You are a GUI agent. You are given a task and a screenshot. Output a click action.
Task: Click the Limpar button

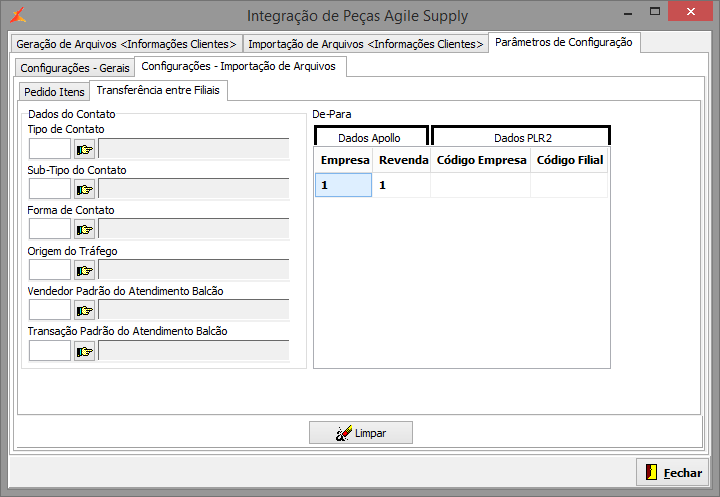(x=361, y=433)
